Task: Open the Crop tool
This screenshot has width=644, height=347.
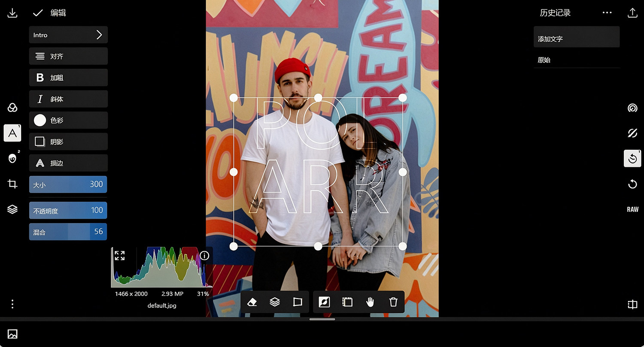Action: coord(12,184)
